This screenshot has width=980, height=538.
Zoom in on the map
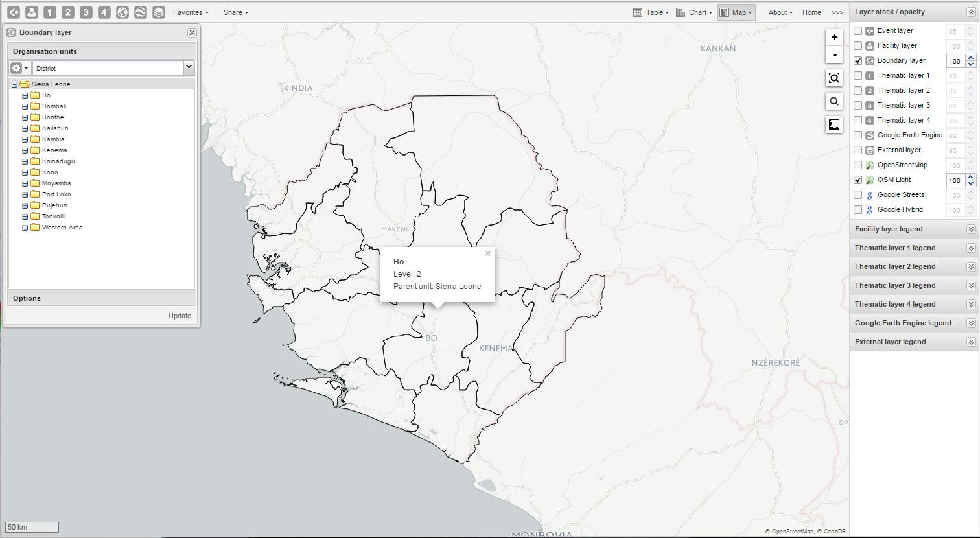tap(834, 38)
